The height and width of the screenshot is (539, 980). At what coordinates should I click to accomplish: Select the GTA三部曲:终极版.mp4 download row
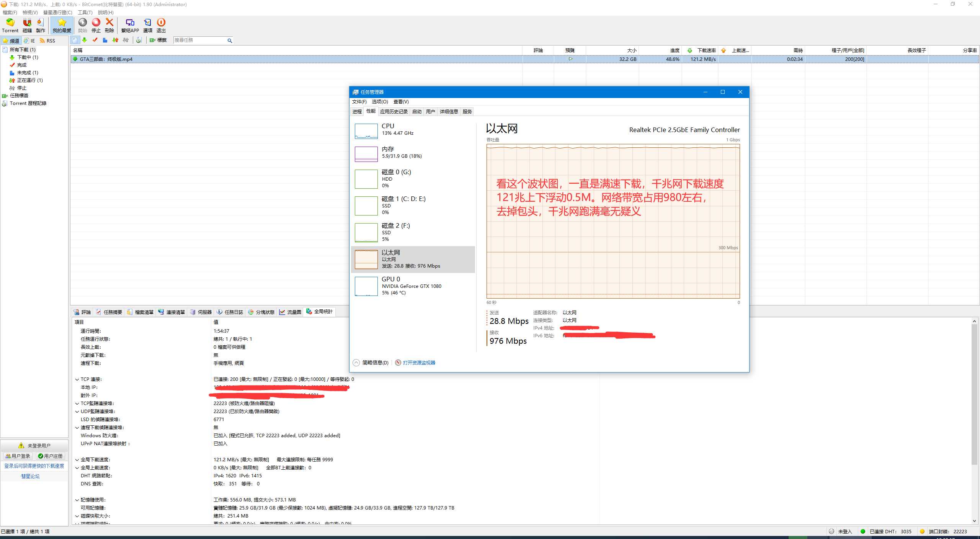[x=524, y=59]
